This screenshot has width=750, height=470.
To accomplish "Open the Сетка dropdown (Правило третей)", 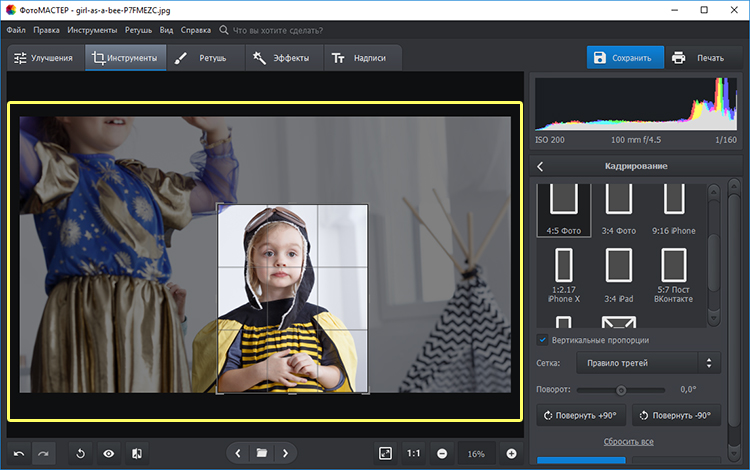I will [x=651, y=363].
